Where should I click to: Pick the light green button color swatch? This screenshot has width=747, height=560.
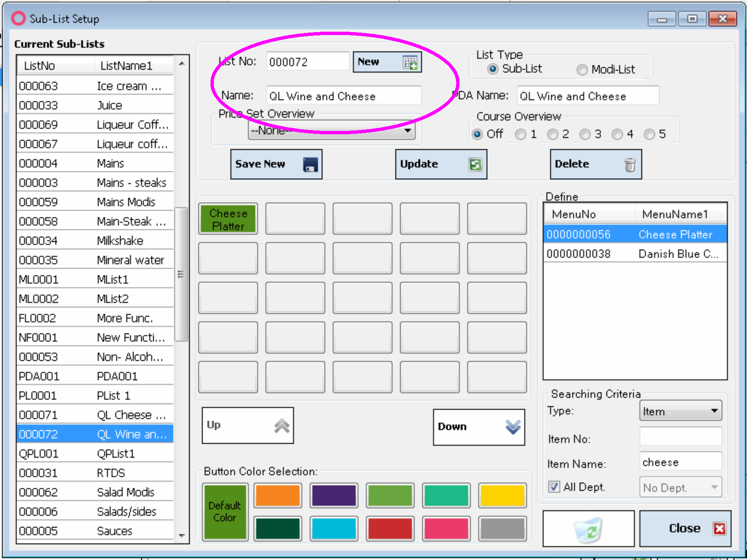(390, 495)
